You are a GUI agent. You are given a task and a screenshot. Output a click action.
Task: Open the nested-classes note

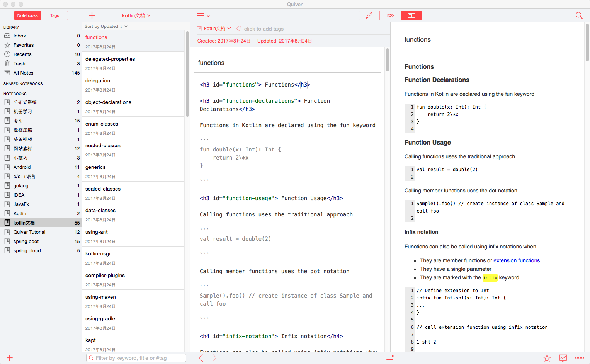[x=133, y=149]
